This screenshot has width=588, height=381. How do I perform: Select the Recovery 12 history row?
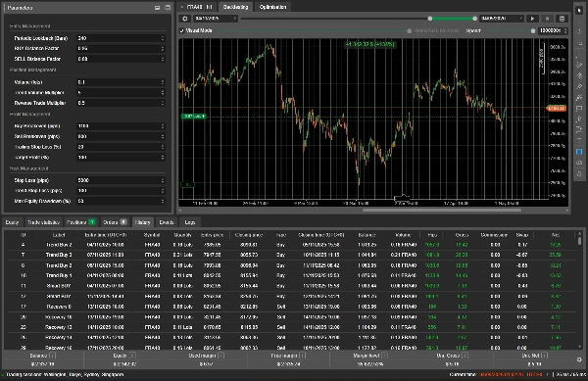[289, 327]
